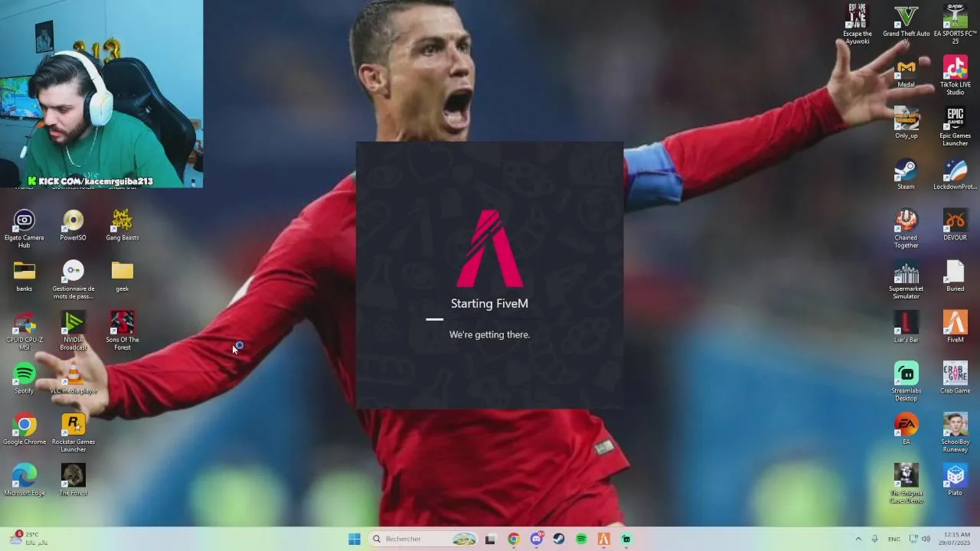Screen dimensions: 980x551
Task: Open the CPUID CPU-Z MSI shortcut
Action: click(24, 331)
